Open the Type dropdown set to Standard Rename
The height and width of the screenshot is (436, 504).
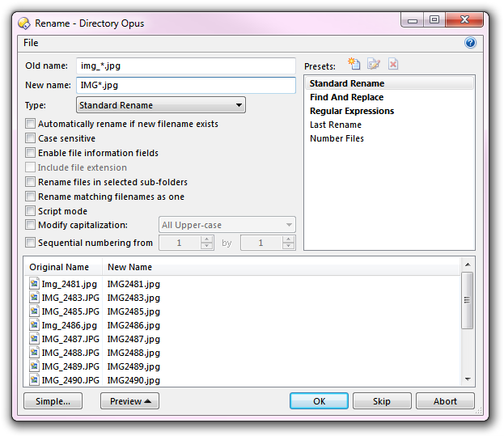tap(161, 105)
